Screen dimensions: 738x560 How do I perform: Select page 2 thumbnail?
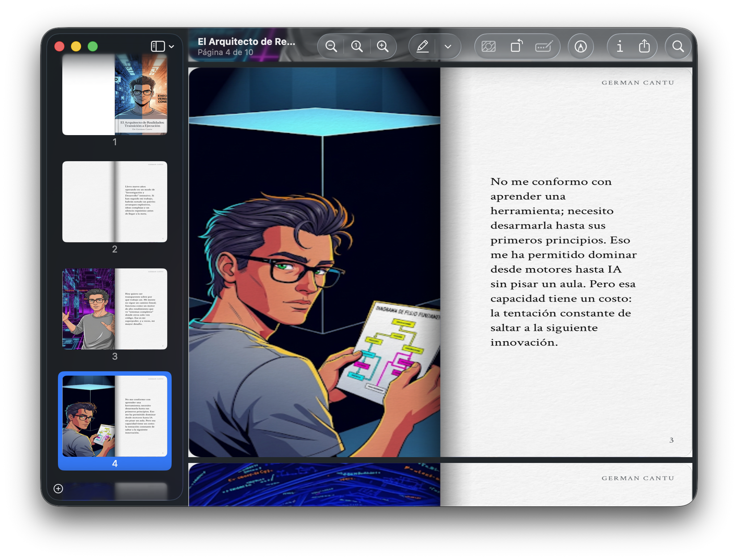[115, 202]
